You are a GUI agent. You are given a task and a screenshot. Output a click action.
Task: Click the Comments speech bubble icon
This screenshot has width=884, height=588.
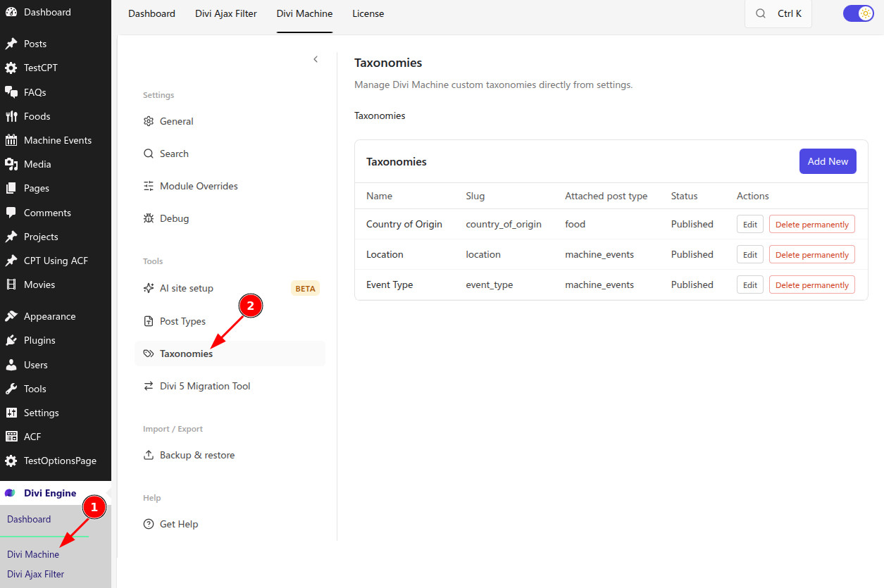pos(11,213)
